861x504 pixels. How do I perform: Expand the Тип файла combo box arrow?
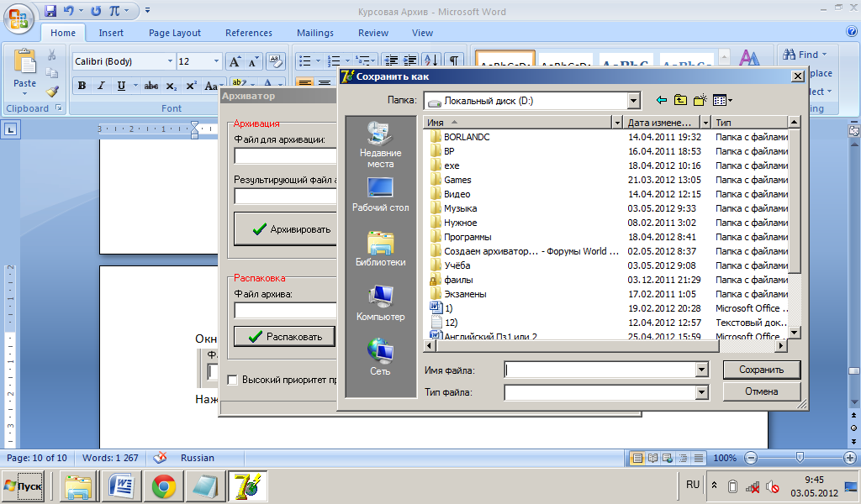[x=701, y=392]
